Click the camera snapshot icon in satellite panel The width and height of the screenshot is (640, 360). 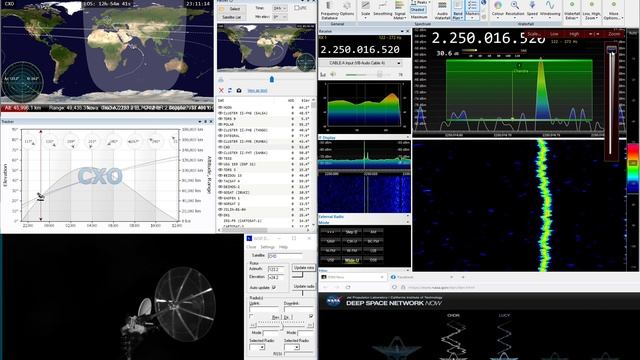point(239,90)
